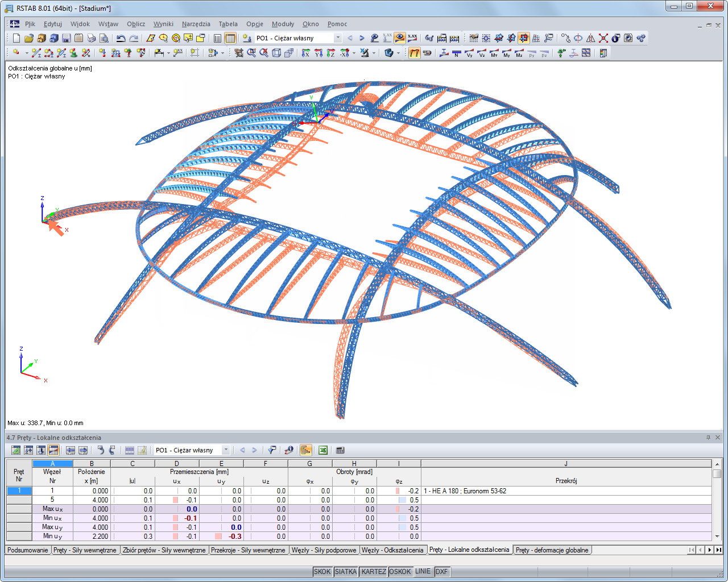Image resolution: width=728 pixels, height=582 pixels.
Task: Show bending moment My results
Action: coord(507,53)
